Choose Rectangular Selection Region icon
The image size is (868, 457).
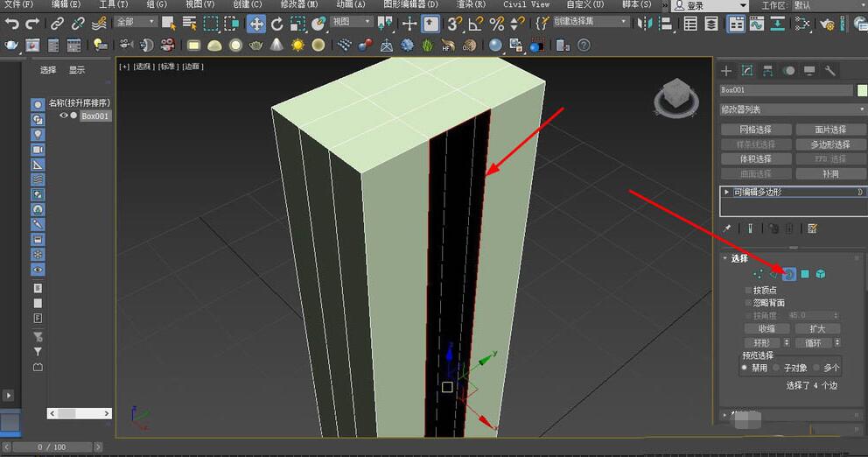point(211,24)
